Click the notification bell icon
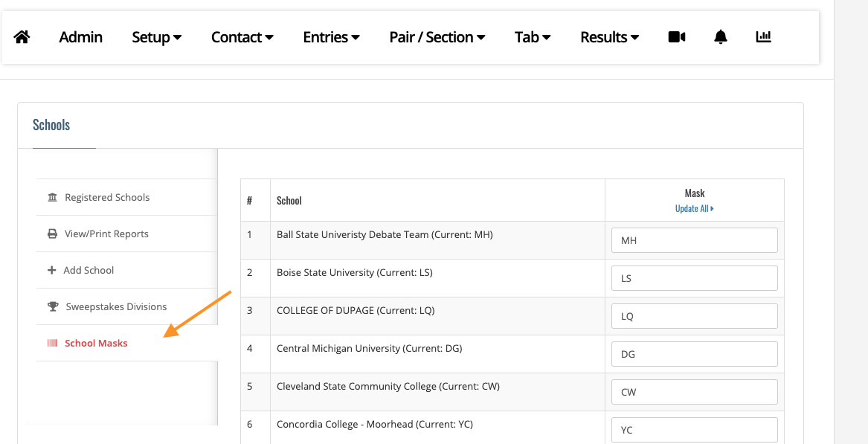868x444 pixels. coord(720,37)
